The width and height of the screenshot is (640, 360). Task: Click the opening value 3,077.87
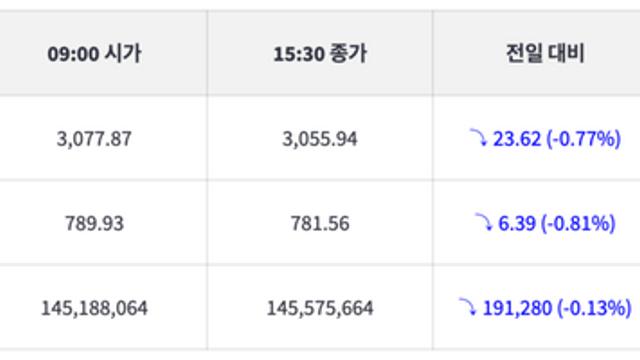tap(94, 139)
